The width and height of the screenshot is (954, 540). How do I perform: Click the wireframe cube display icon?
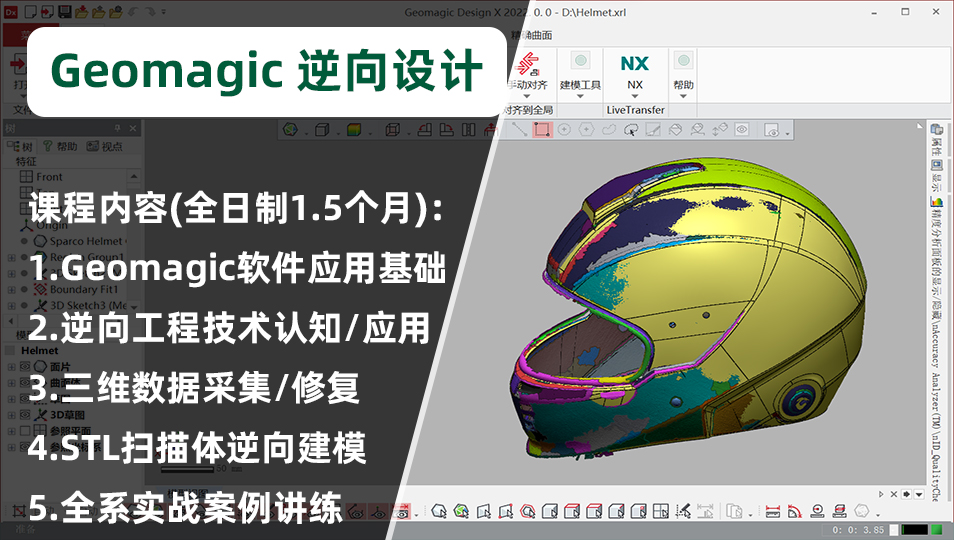click(x=393, y=130)
